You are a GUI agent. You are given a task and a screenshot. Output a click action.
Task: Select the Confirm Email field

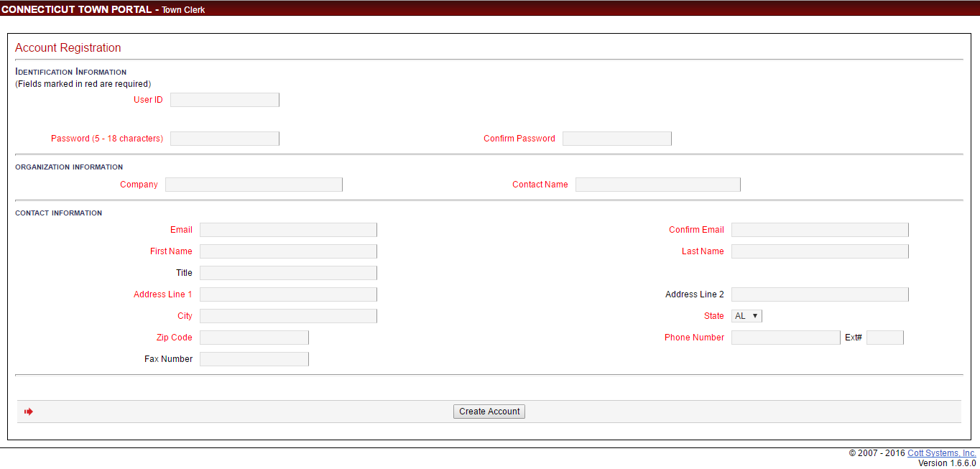coord(820,230)
